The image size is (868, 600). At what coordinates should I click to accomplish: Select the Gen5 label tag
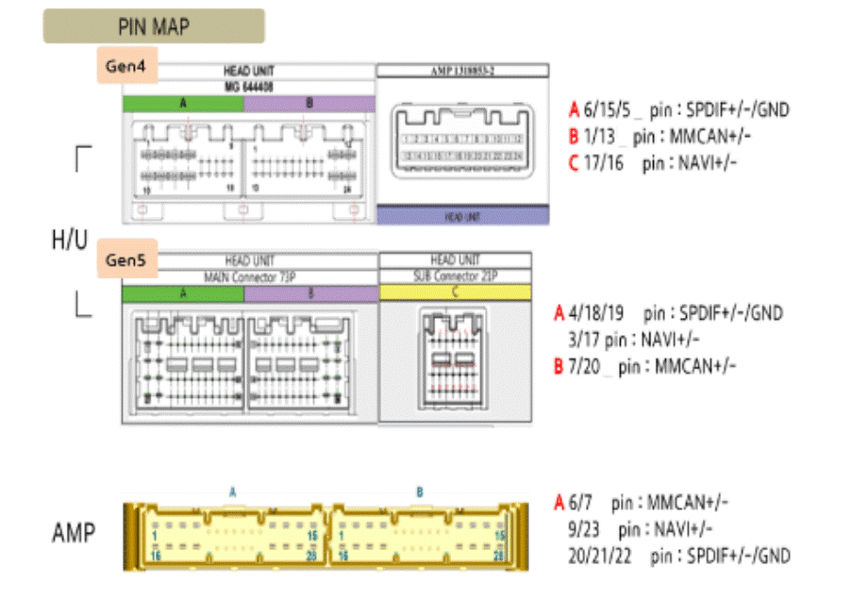tap(126, 259)
